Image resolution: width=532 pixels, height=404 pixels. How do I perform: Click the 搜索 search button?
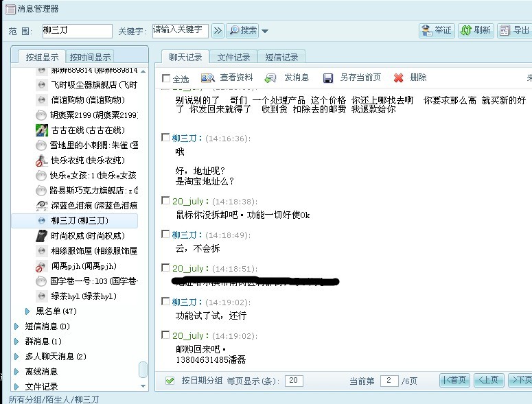pyautogui.click(x=243, y=30)
